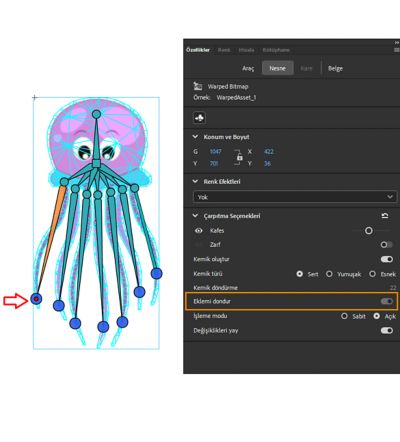The width and height of the screenshot is (400, 442).
Task: Collapse the Konum ve Boyut section
Action: click(195, 137)
